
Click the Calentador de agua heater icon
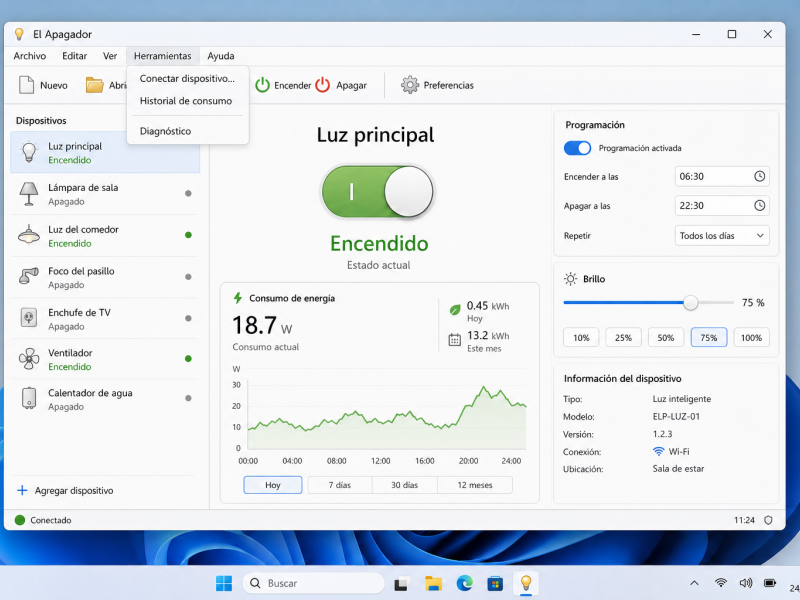click(x=29, y=398)
